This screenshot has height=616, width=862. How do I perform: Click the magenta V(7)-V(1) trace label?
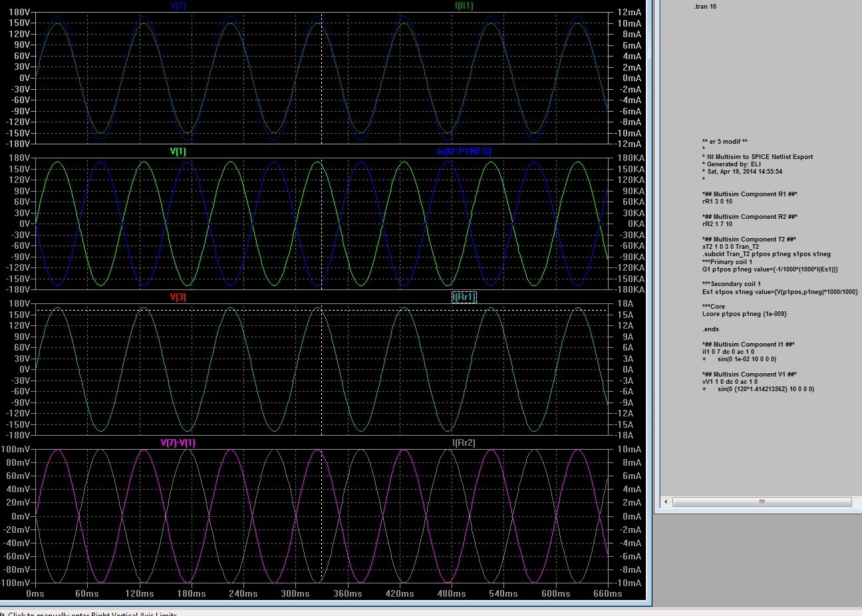pyautogui.click(x=178, y=443)
